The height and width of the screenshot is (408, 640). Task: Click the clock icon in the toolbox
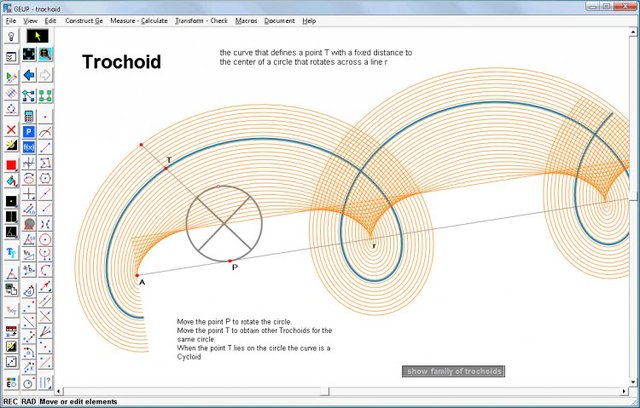(x=29, y=383)
